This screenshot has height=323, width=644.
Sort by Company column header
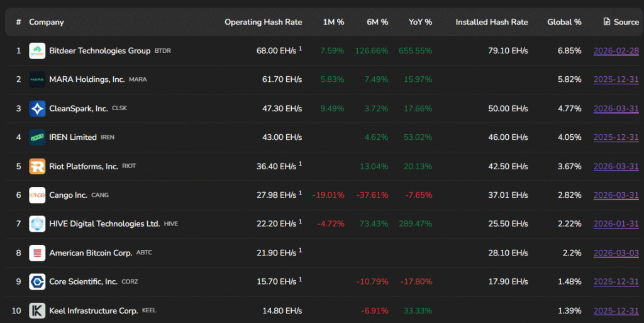coord(46,22)
